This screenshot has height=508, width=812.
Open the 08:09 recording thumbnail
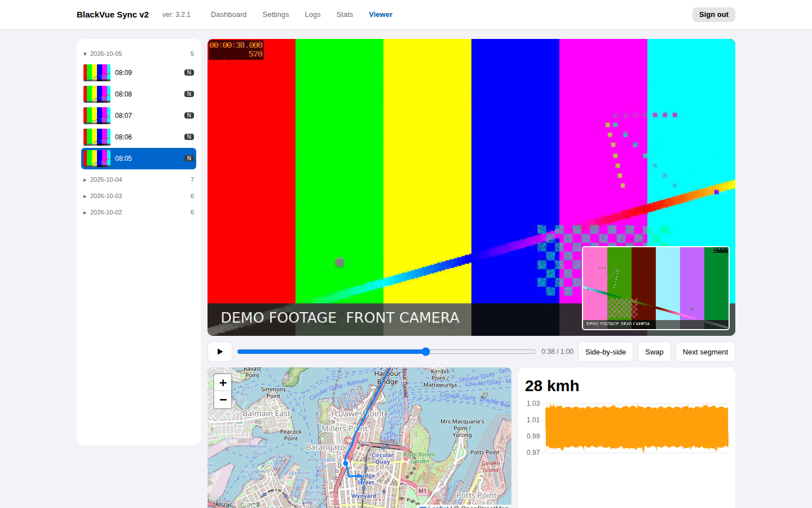pos(97,73)
